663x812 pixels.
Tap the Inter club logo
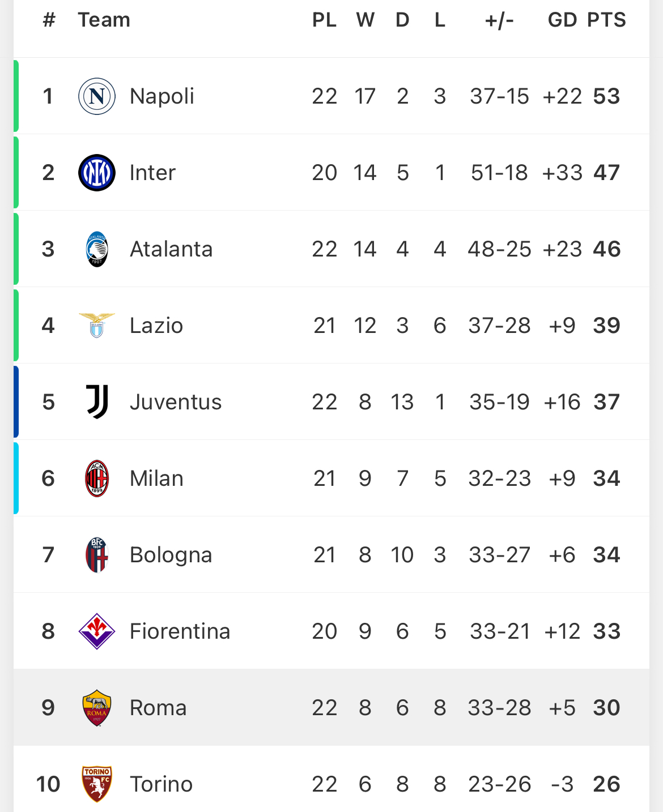pos(97,173)
